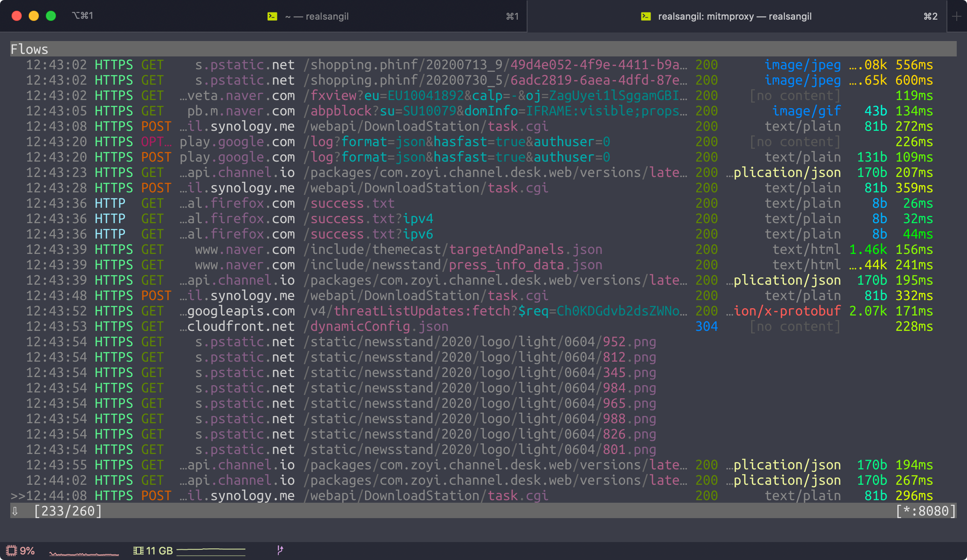The height and width of the screenshot is (560, 967).
Task: Select the 826.png newsstand logo flow
Action: pos(483,434)
